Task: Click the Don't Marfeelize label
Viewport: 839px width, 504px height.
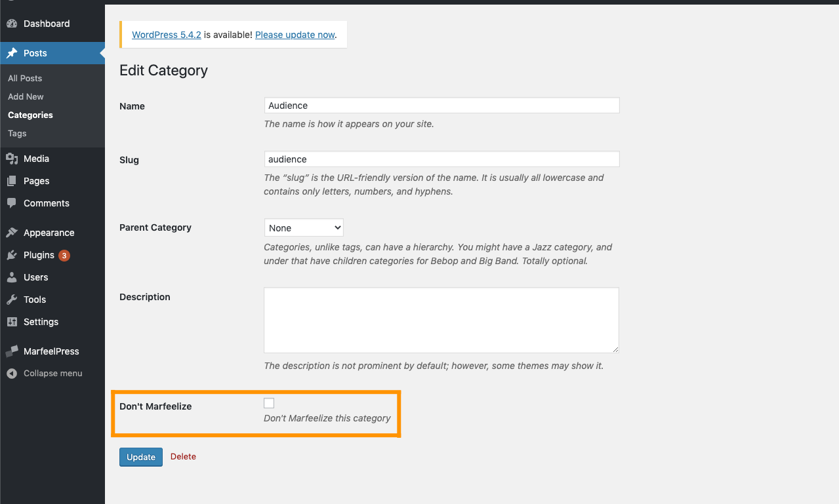Action: pos(155,406)
